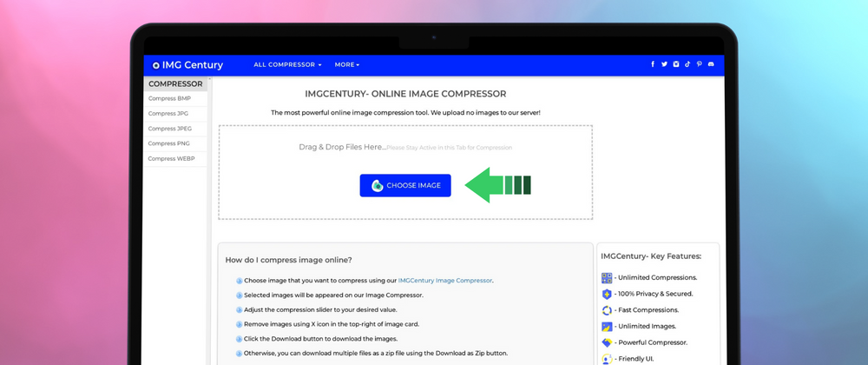The image size is (868, 365).
Task: Click the IMGCentury- Key Features: heading
Action: 651,256
